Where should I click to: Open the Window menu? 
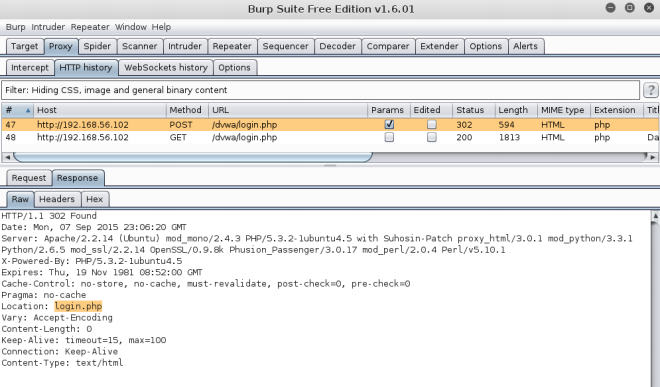point(131,27)
